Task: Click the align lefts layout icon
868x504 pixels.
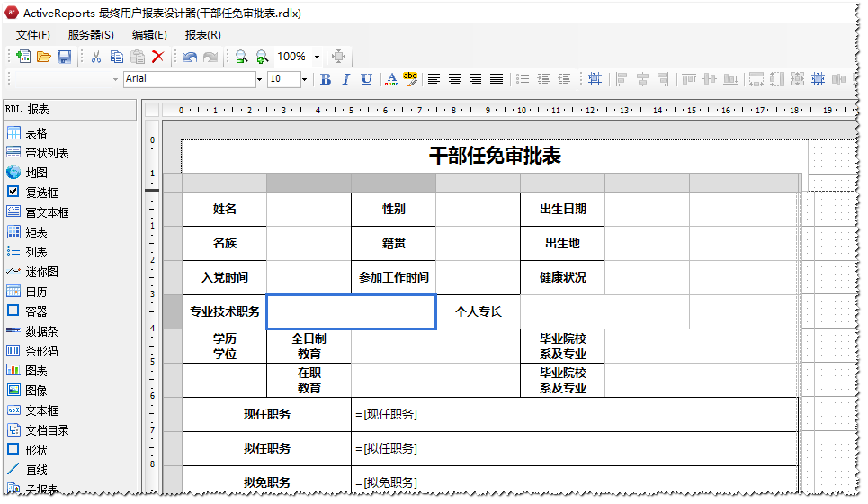Action: click(x=622, y=80)
